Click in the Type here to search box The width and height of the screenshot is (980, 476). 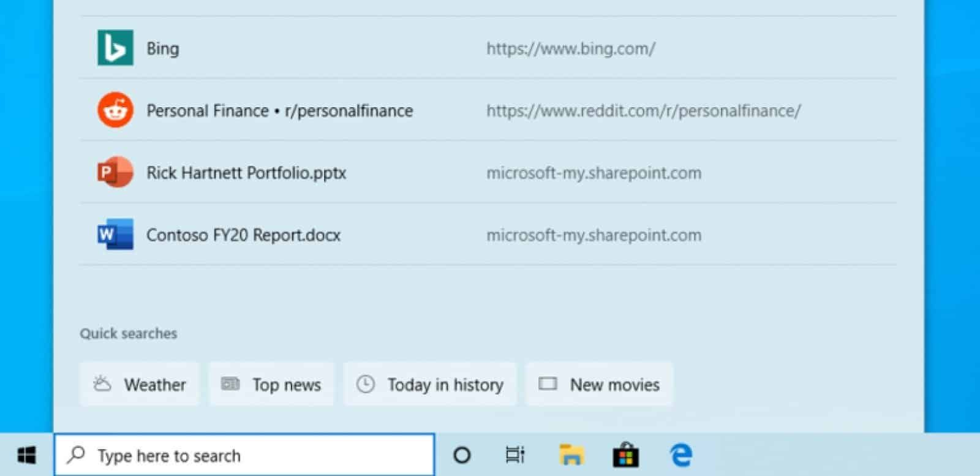click(x=245, y=455)
